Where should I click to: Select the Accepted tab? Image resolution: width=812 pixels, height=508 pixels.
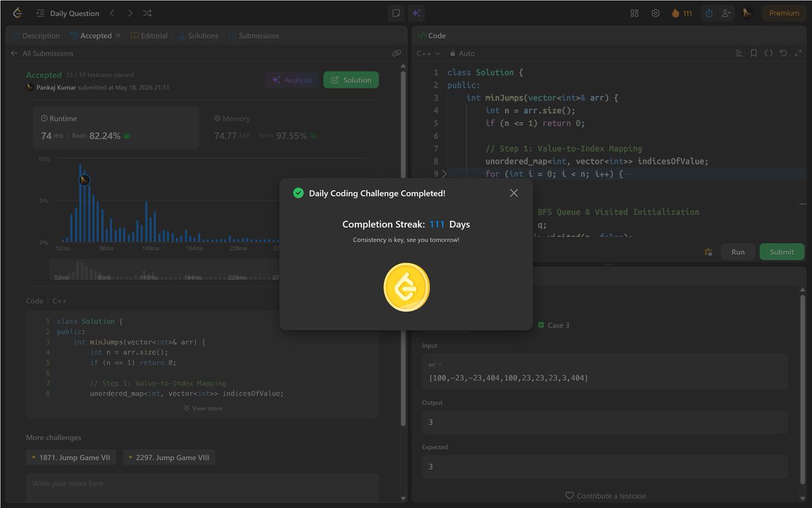click(91, 35)
